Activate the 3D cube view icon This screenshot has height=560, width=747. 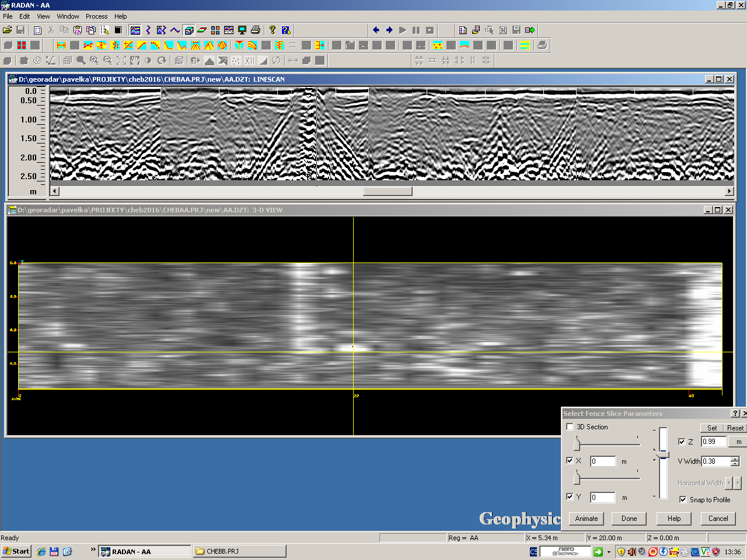189,30
